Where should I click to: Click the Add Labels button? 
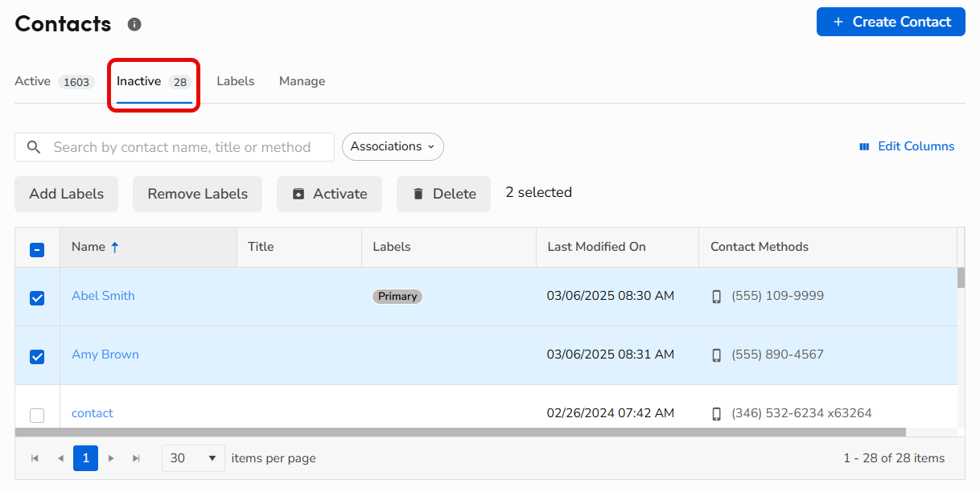pos(66,194)
